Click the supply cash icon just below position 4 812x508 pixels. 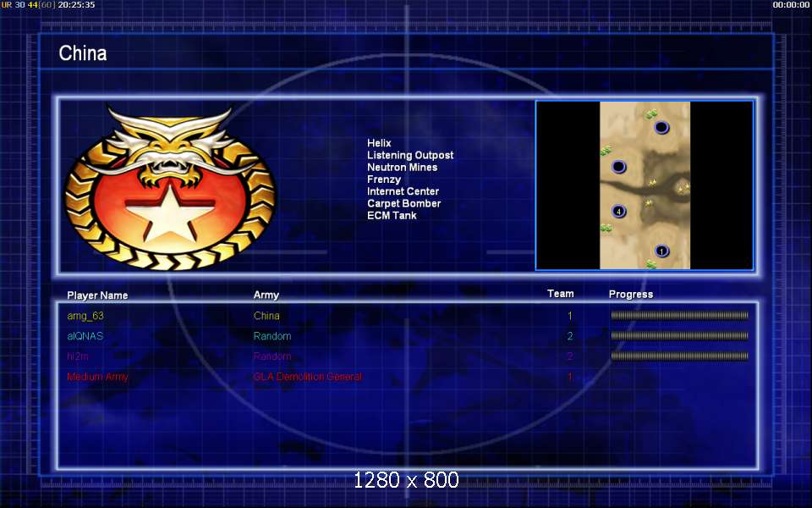(606, 228)
